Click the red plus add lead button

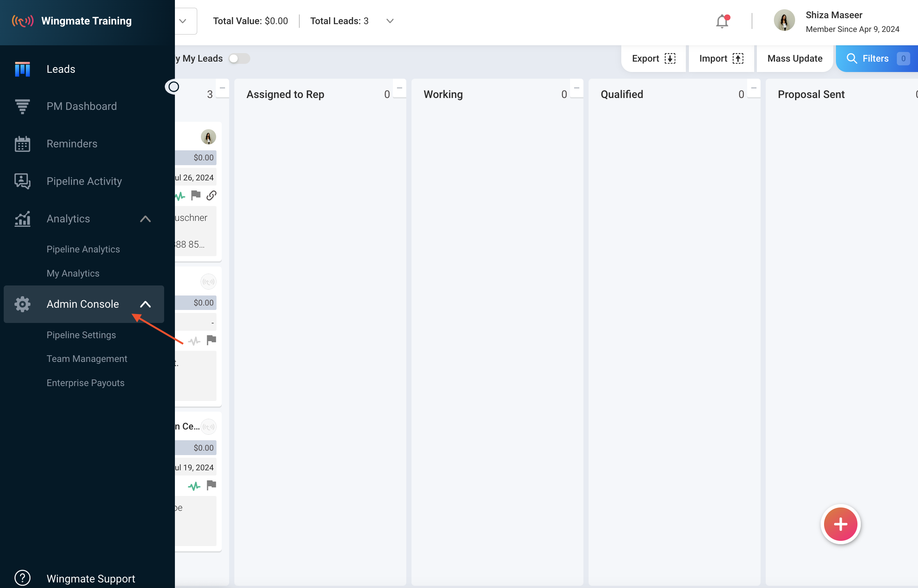click(x=840, y=524)
